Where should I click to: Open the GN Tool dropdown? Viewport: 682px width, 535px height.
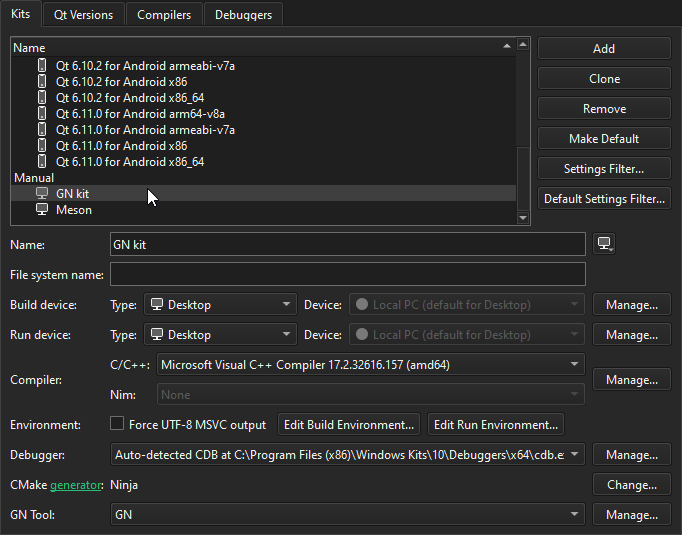348,515
